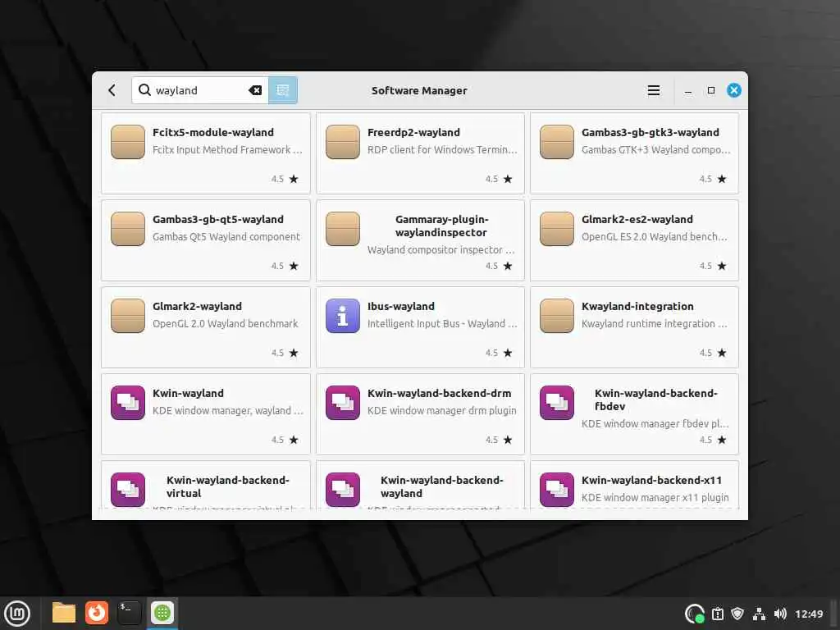The image size is (840, 630).
Task: Select the Gambas3-gb-gtk3-wayland title
Action: (x=651, y=132)
